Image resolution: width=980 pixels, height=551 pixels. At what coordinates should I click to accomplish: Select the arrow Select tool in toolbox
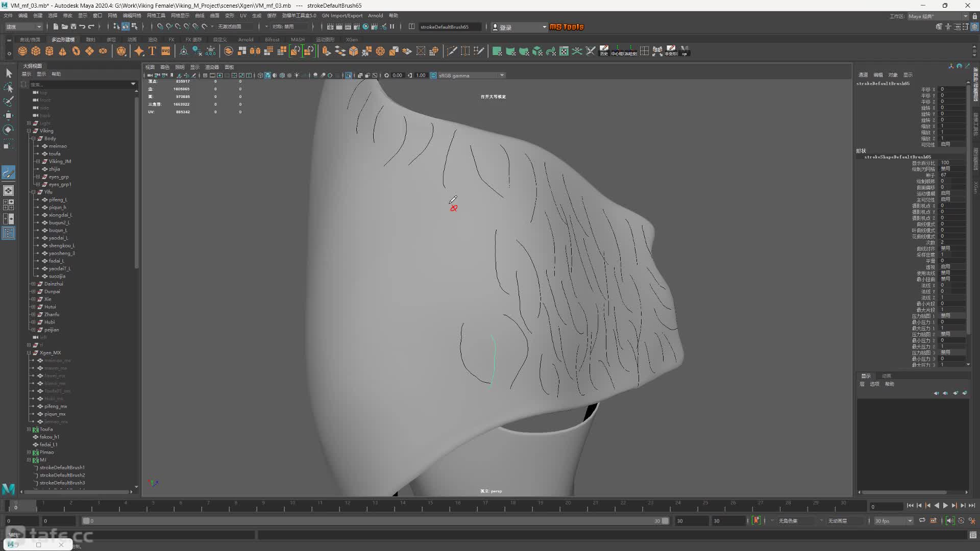[x=9, y=73]
